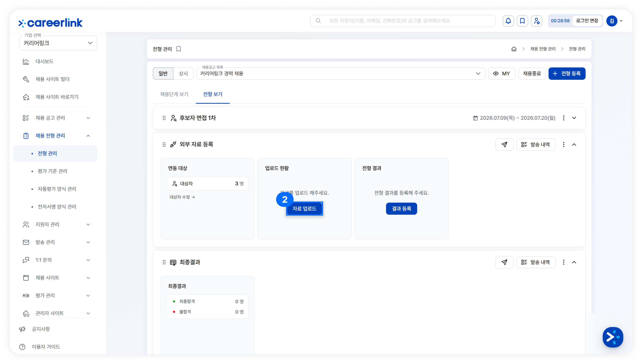Select 평가 기준 관리 submenu item

[x=52, y=171]
